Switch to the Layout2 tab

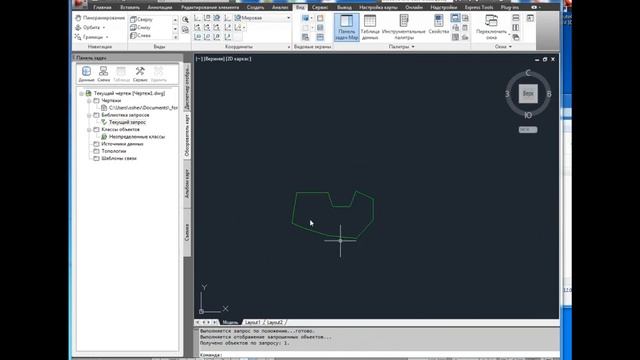point(275,322)
